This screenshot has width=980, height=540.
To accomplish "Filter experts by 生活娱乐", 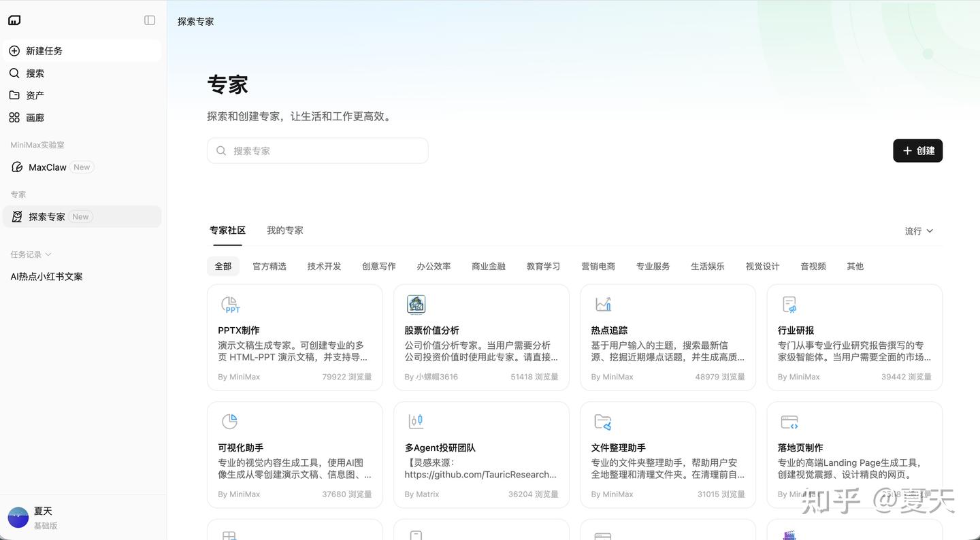I will coord(708,267).
